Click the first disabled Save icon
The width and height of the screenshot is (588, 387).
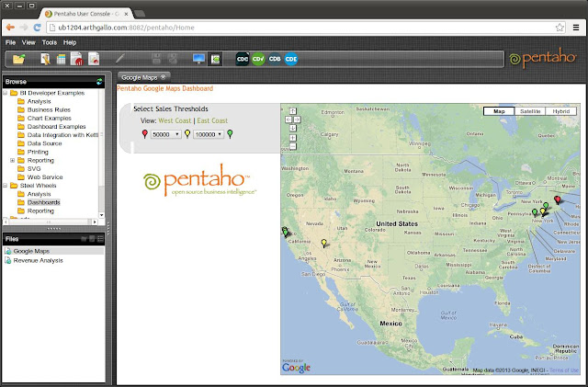pos(156,59)
